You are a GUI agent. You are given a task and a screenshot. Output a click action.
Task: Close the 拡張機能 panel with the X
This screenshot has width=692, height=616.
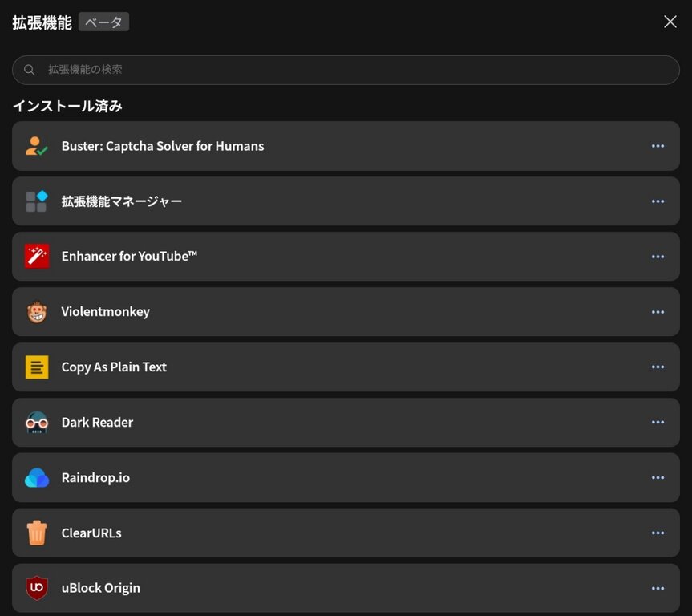tap(670, 22)
